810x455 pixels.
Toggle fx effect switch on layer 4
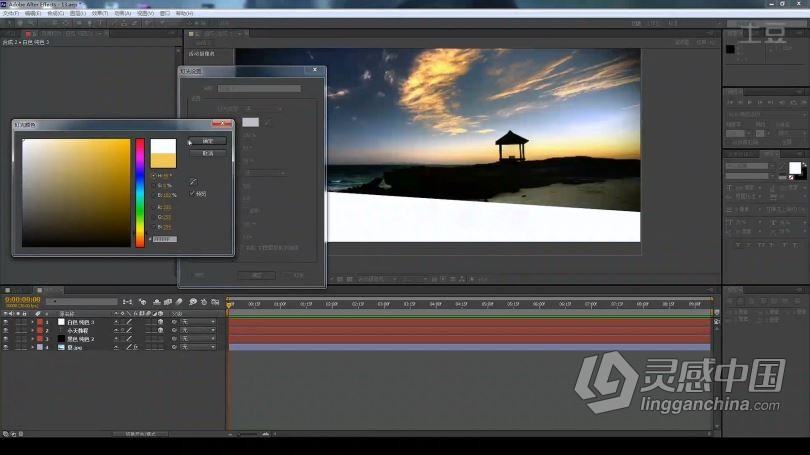[x=135, y=347]
